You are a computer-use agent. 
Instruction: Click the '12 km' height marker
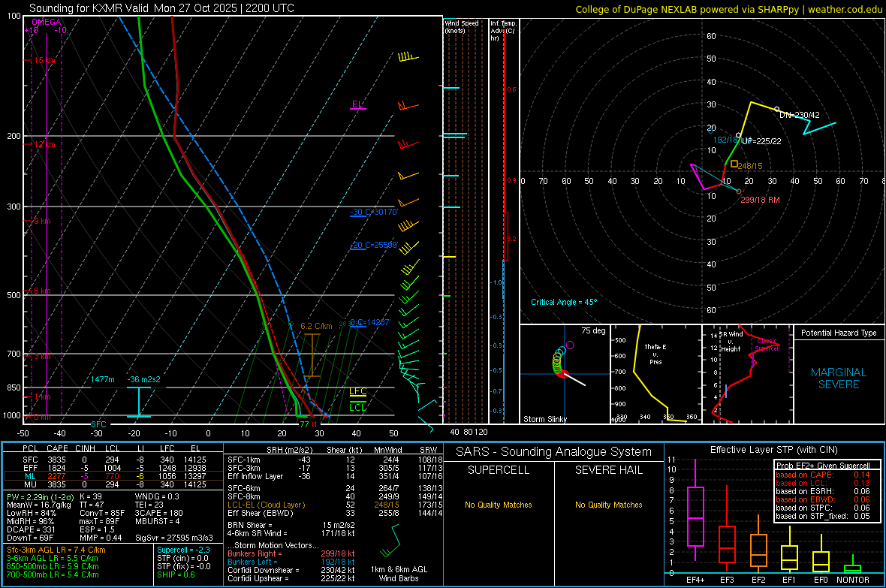click(x=45, y=144)
